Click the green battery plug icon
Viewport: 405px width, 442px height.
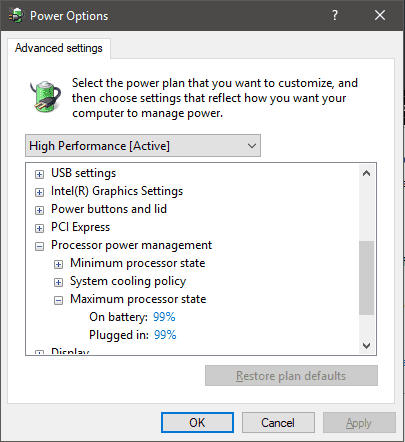(45, 96)
